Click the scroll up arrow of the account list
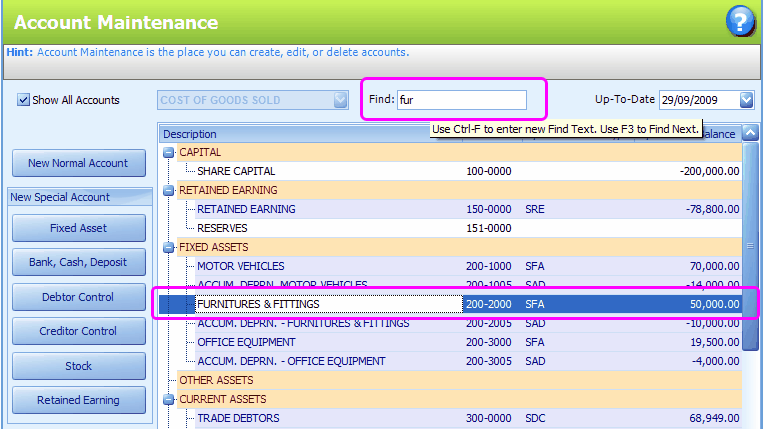This screenshot has height=429, width=764. [x=750, y=134]
